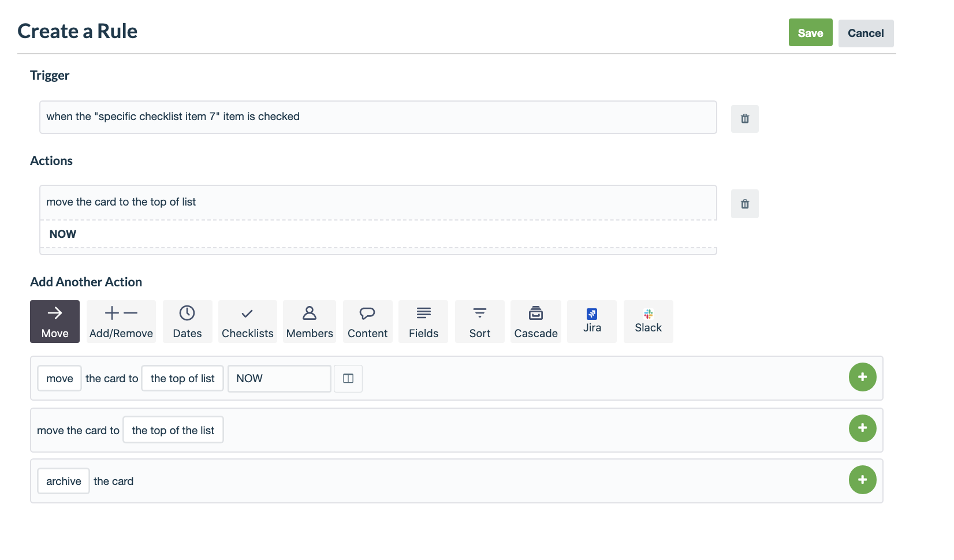Open the 'archive' dropdown

click(x=63, y=480)
